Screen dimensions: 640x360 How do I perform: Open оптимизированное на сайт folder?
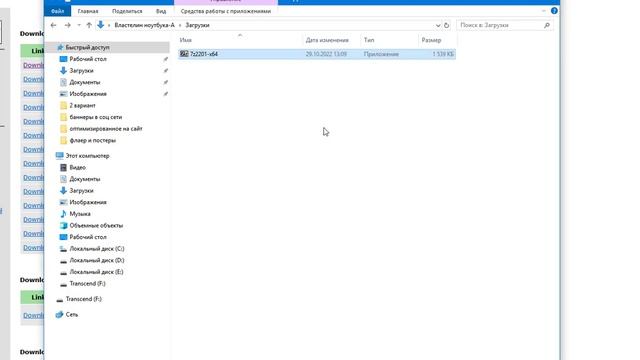(x=106, y=129)
